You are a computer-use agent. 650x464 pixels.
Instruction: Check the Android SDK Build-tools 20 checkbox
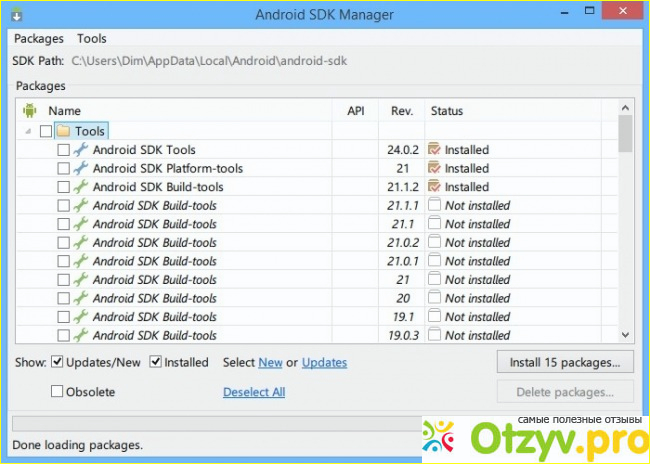(64, 298)
